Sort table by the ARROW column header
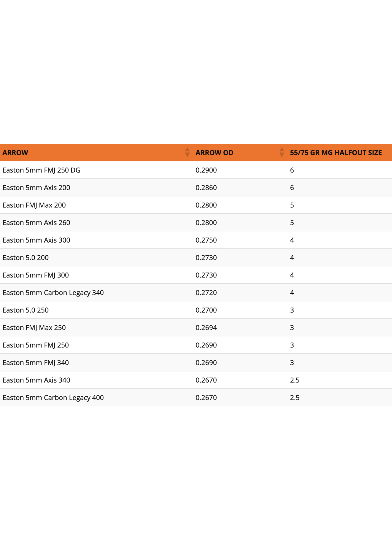The image size is (392, 549). tap(15, 153)
